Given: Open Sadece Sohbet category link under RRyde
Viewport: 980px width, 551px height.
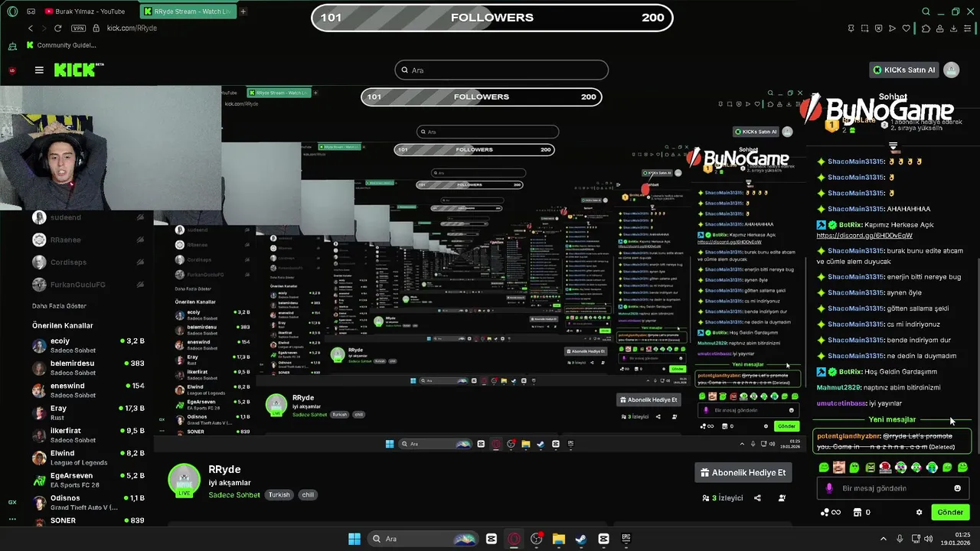Looking at the screenshot, I should click(x=234, y=495).
